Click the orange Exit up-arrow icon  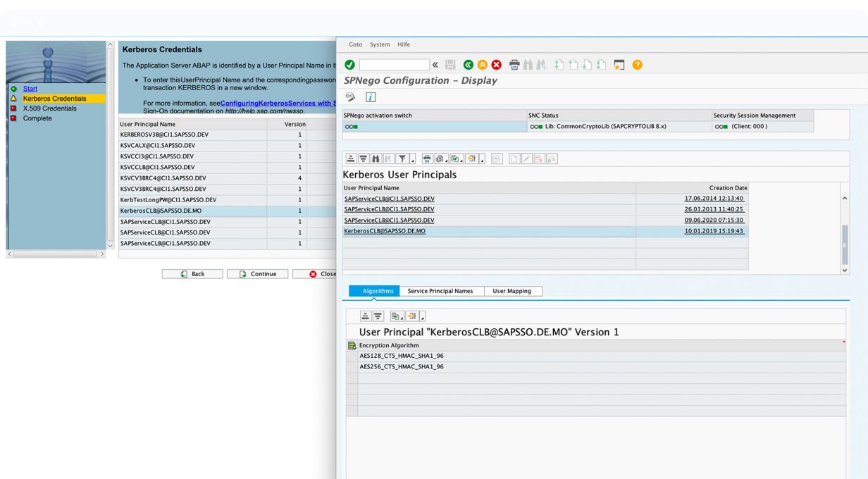[x=483, y=65]
